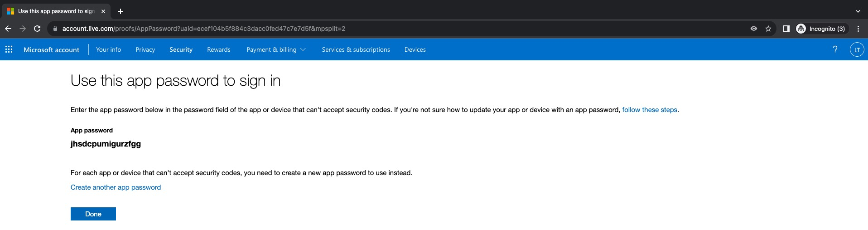
Task: Open the LT account profile avatar
Action: click(x=856, y=50)
